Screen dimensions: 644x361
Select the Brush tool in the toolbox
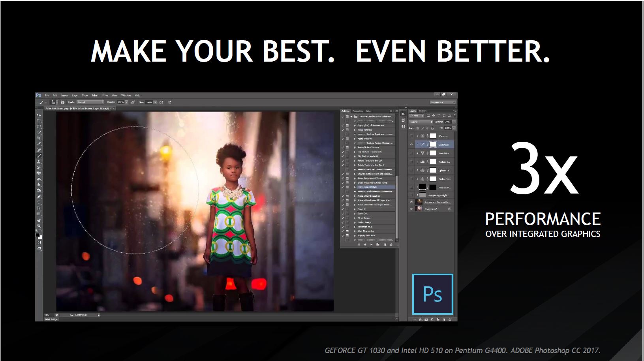(x=39, y=156)
